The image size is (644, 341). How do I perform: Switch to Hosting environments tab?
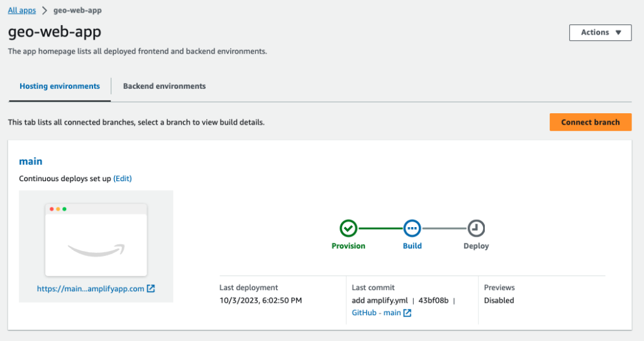coord(60,86)
